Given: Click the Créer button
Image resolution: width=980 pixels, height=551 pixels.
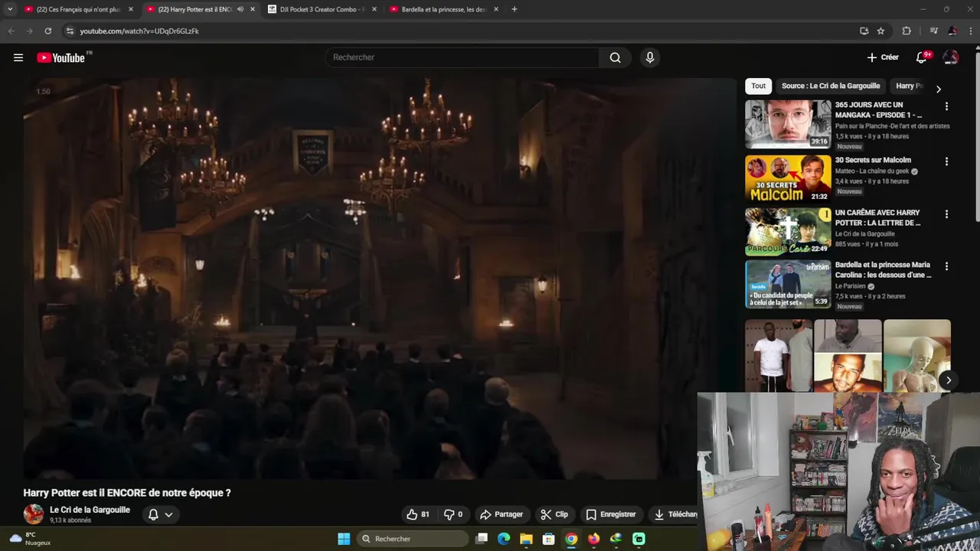Looking at the screenshot, I should [883, 57].
